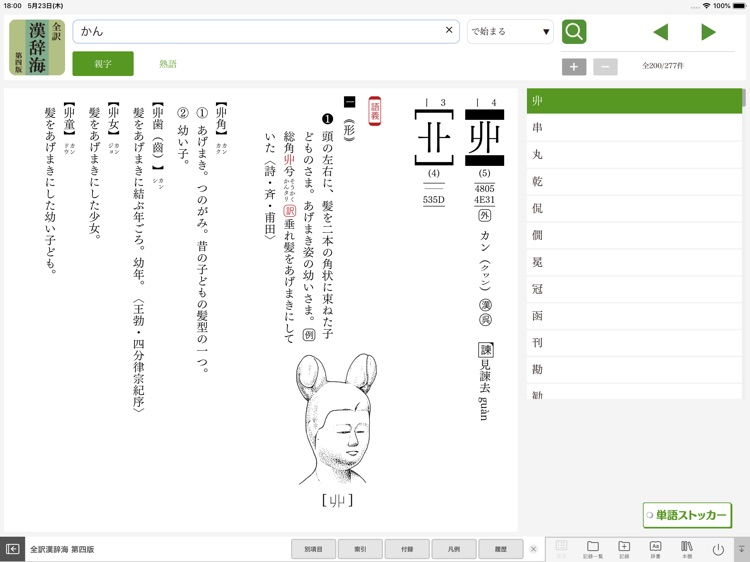Select 僩 in the results list
Viewport: 750px width, 562px height.
pos(634,235)
